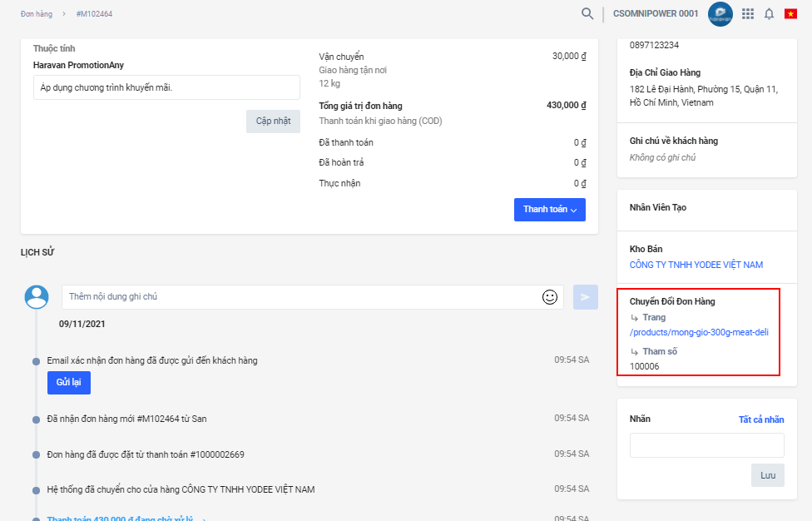
Task: Save labels with Lưu button
Action: coord(767,475)
